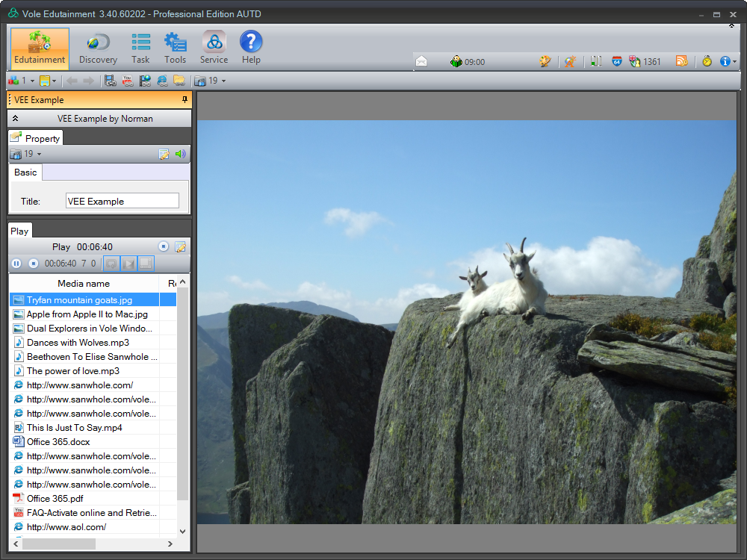Pin the VEE Example panel

(x=184, y=99)
